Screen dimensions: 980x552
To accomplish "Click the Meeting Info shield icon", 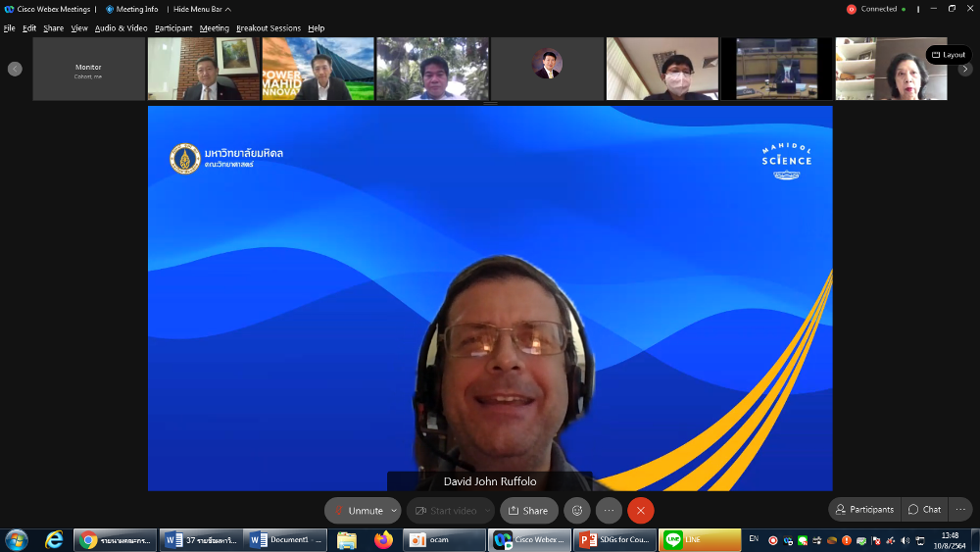I will coord(110,9).
